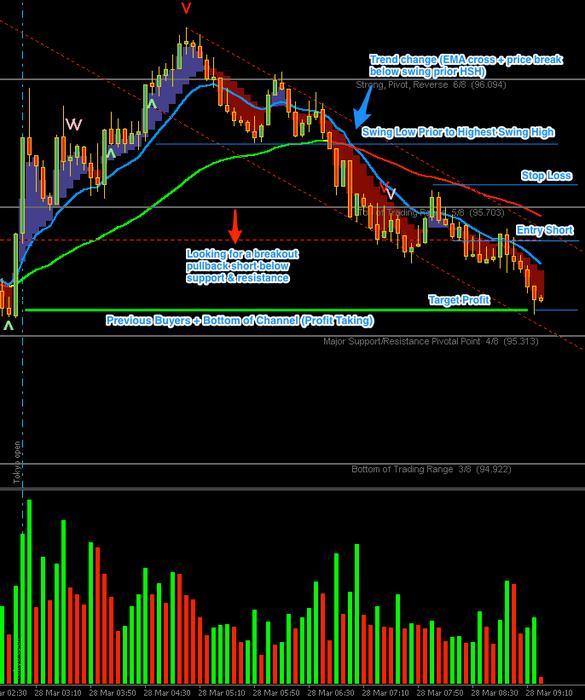The image size is (585, 700).
Task: Click the '28 Mar 03:50' time axis label
Action: click(x=113, y=693)
